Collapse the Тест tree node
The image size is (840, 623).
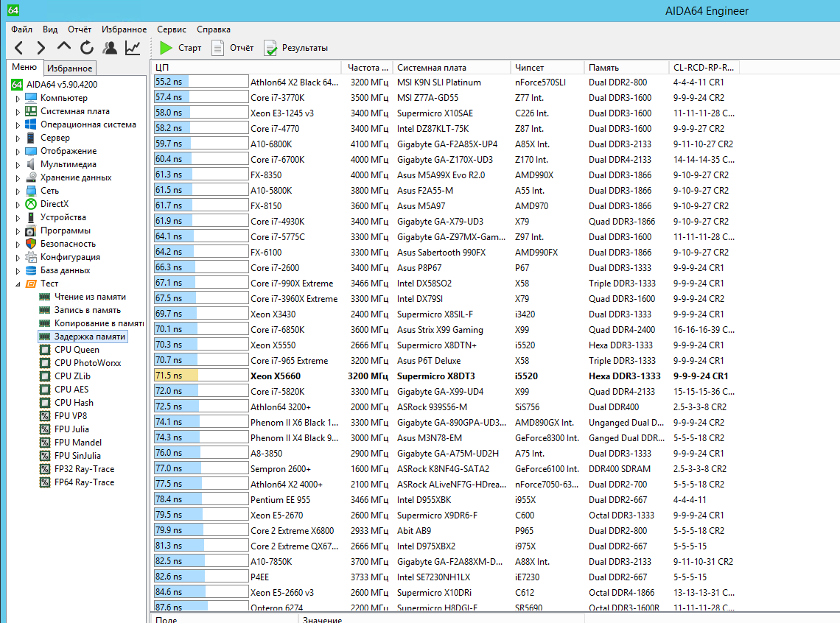pyautogui.click(x=18, y=284)
